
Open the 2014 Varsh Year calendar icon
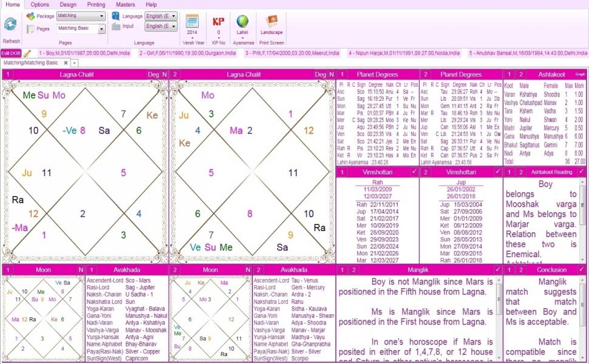193,21
